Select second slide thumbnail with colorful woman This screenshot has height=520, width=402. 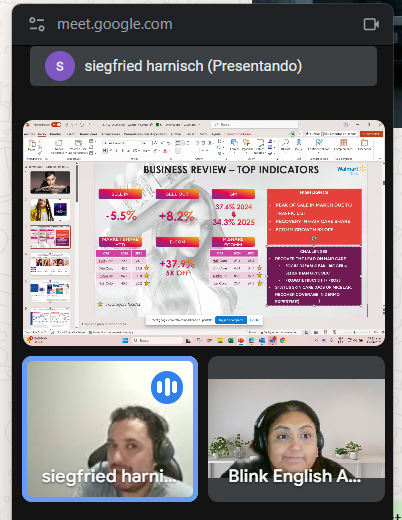coord(50,210)
